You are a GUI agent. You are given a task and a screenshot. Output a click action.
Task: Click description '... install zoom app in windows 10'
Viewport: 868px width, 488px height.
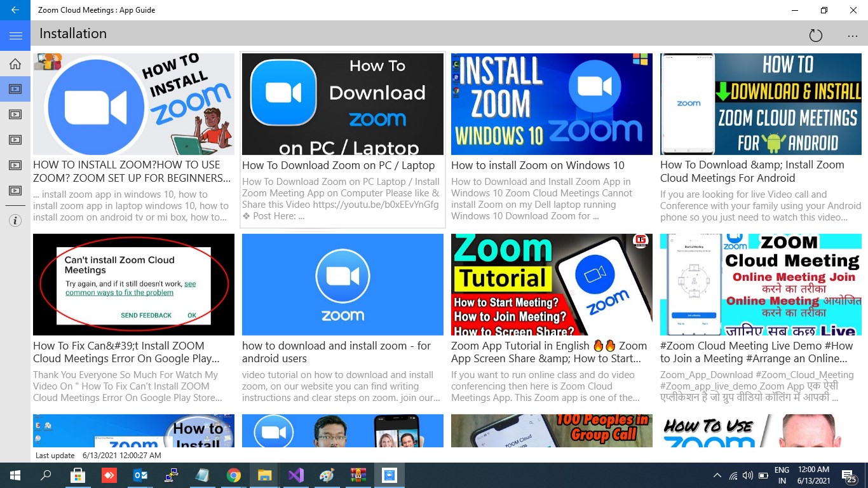click(131, 206)
